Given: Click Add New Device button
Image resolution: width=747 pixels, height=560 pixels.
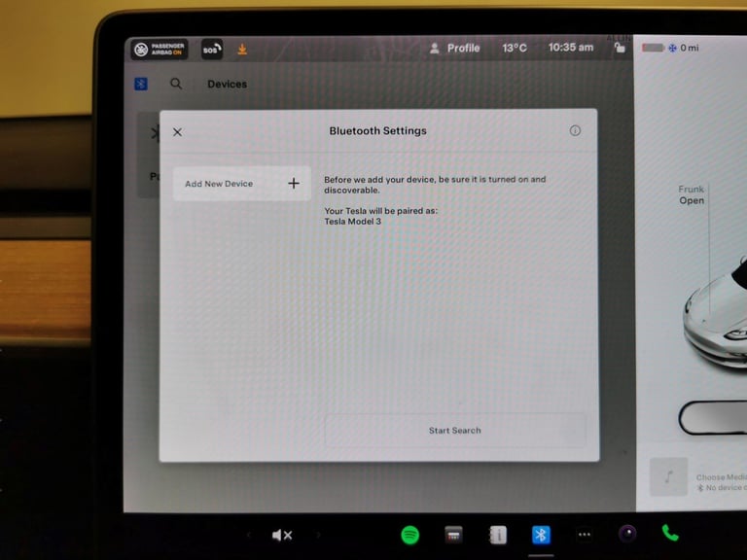Looking at the screenshot, I should pos(241,184).
